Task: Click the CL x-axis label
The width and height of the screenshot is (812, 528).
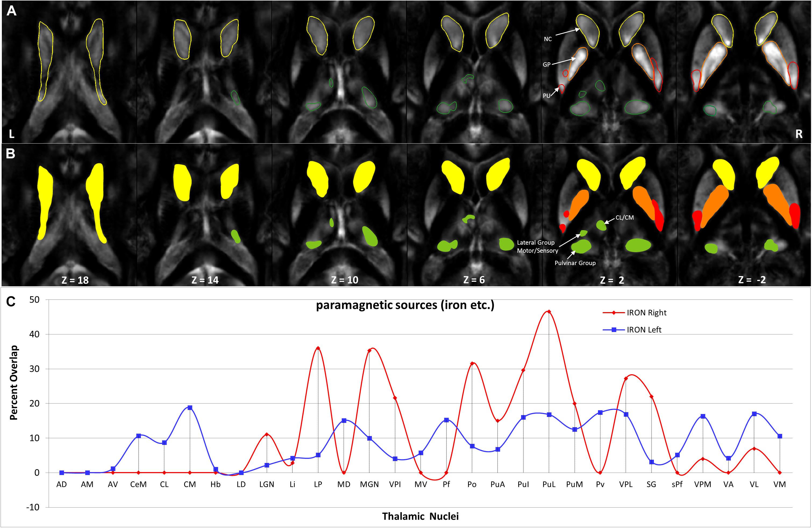Action: coord(164,484)
